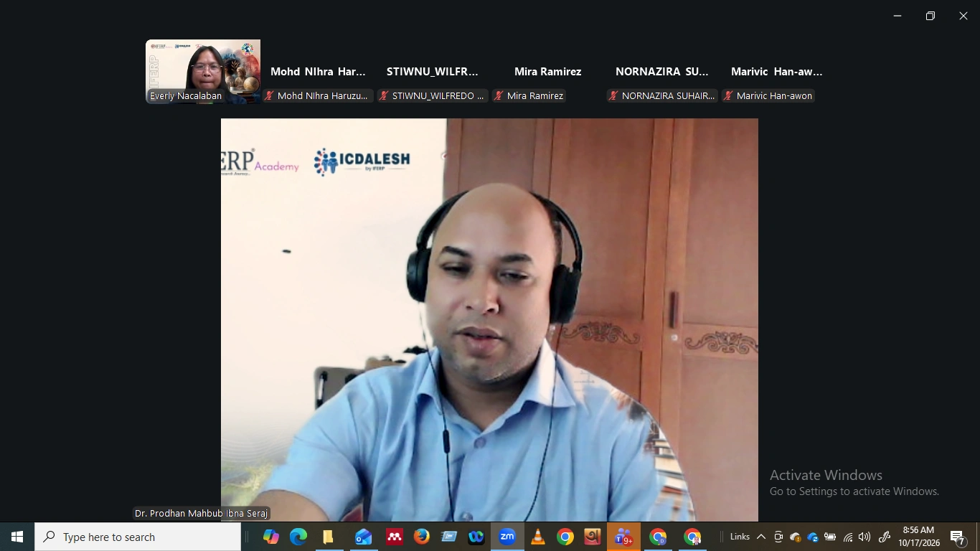Open Copilot from the taskbar

point(271,537)
